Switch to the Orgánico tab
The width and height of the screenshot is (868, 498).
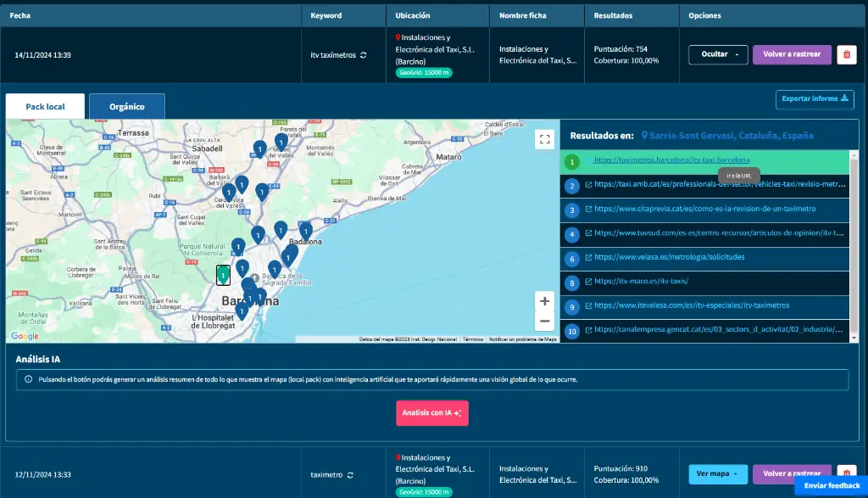(126, 107)
